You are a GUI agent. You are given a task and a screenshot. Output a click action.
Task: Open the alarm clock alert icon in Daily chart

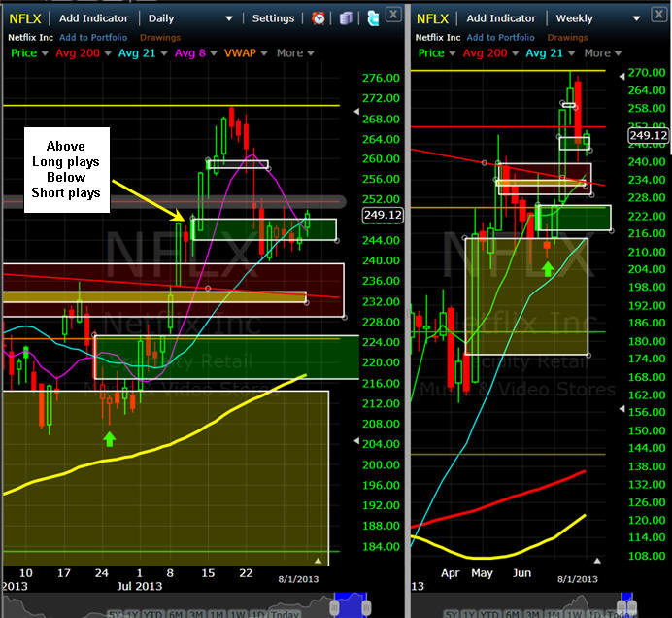pyautogui.click(x=318, y=18)
